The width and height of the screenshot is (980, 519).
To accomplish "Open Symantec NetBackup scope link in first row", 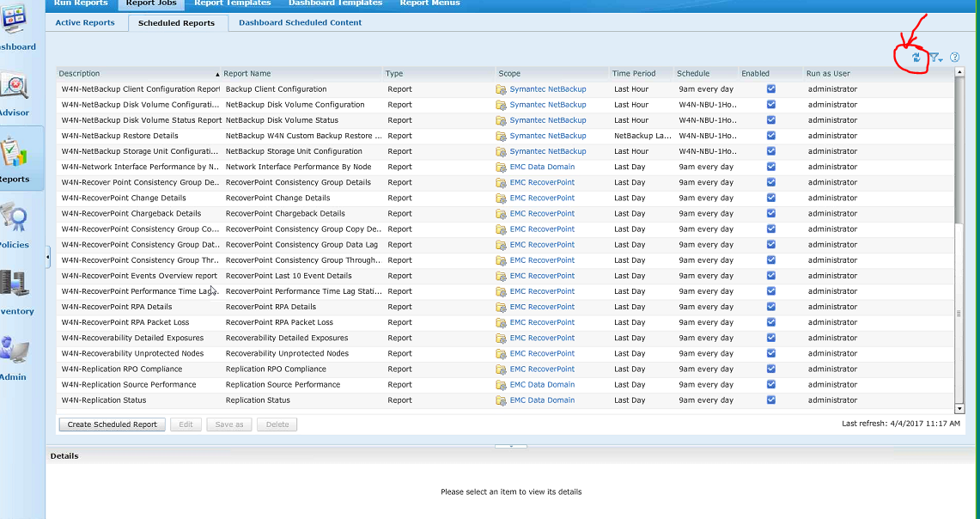I will 547,89.
